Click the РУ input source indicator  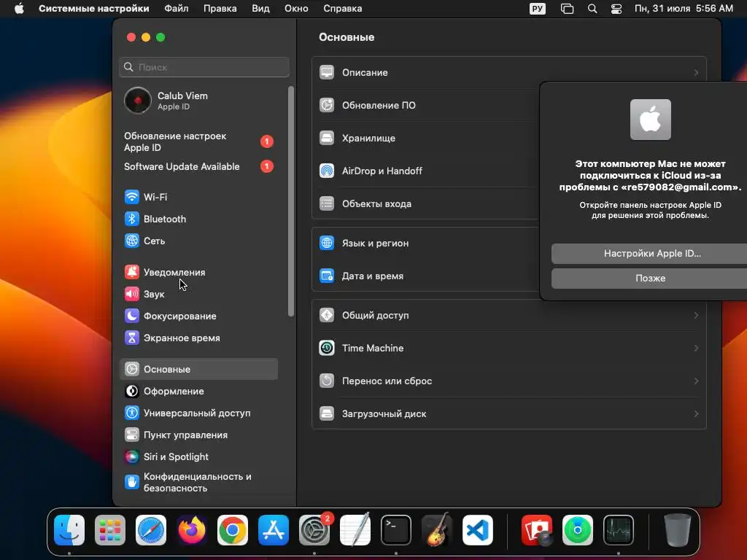pyautogui.click(x=538, y=9)
